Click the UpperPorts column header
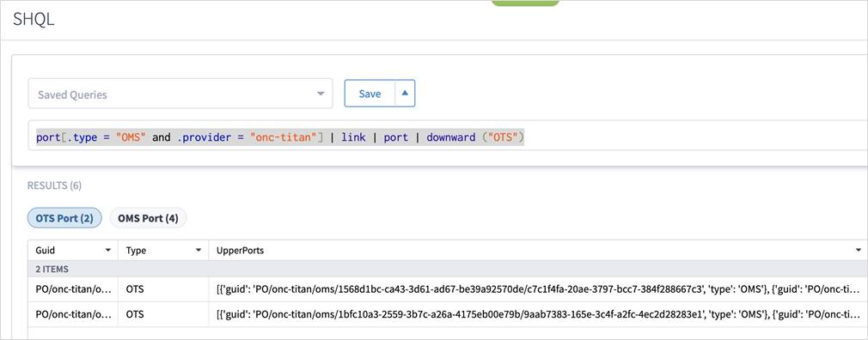The width and height of the screenshot is (868, 340). pyautogui.click(x=241, y=251)
